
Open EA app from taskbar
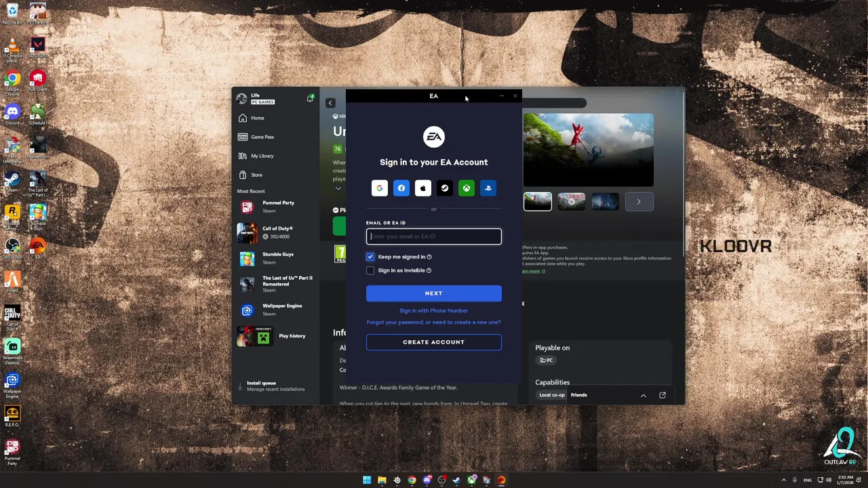coord(501,480)
